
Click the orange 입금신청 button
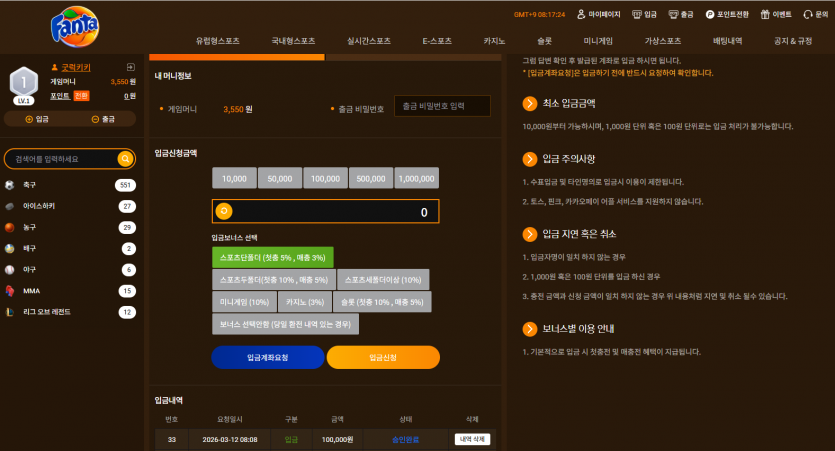coord(383,357)
